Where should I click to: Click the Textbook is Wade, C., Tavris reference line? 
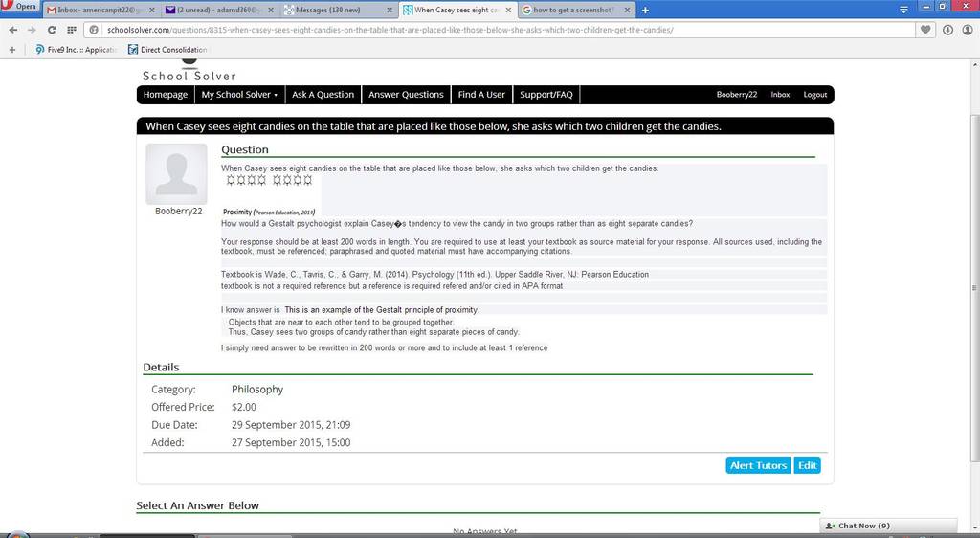pyautogui.click(x=435, y=275)
